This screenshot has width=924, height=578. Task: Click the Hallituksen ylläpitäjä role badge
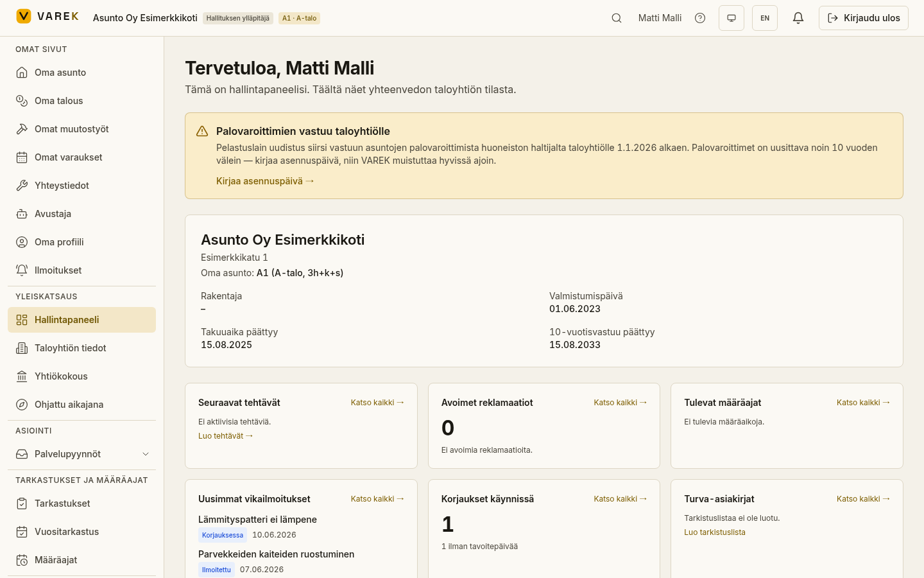coord(238,18)
